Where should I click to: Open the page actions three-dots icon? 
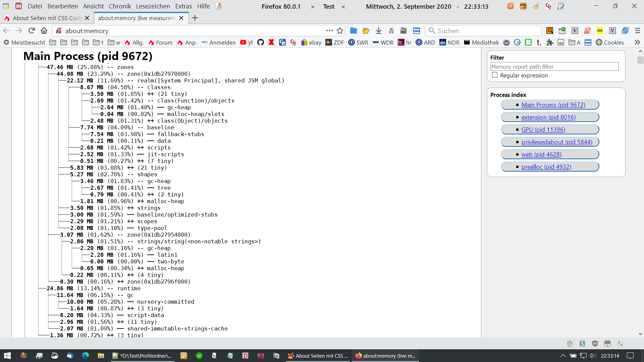click(x=329, y=31)
